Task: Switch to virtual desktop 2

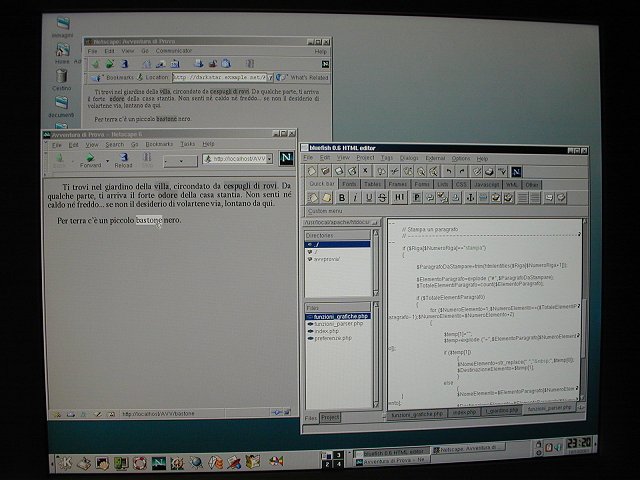Action: coord(327,464)
